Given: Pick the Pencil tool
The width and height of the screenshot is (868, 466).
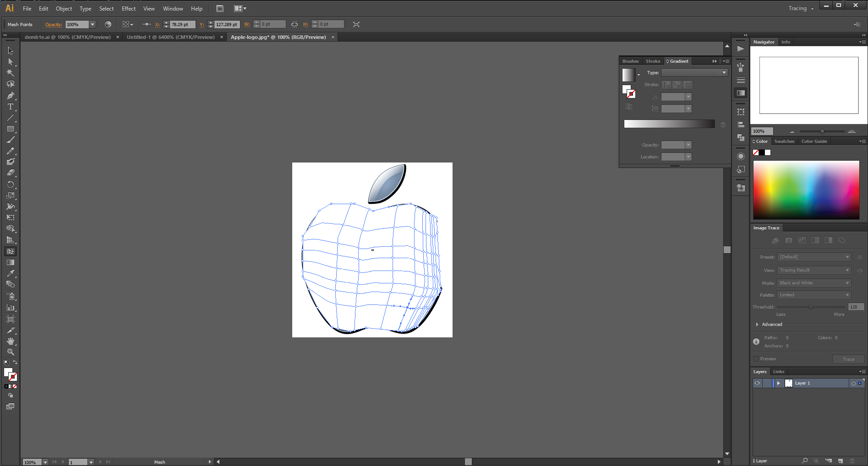Looking at the screenshot, I should tap(10, 151).
